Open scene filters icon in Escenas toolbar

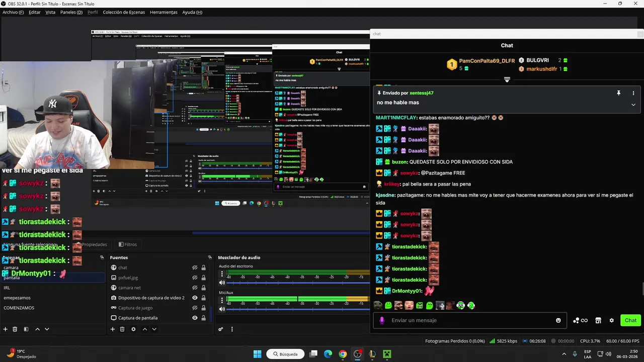pos(26,329)
